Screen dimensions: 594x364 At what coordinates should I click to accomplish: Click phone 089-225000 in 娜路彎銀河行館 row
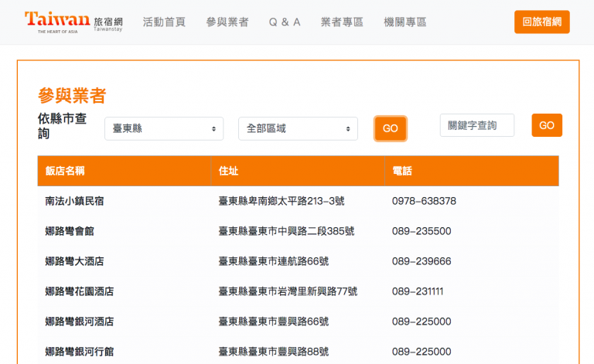tap(422, 352)
